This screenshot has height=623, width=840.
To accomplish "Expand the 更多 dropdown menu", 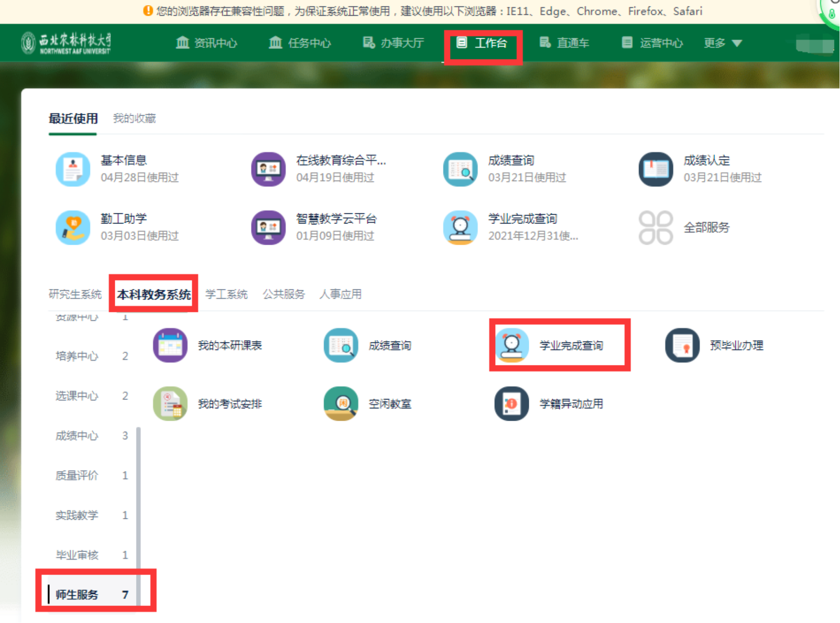I will (x=722, y=43).
